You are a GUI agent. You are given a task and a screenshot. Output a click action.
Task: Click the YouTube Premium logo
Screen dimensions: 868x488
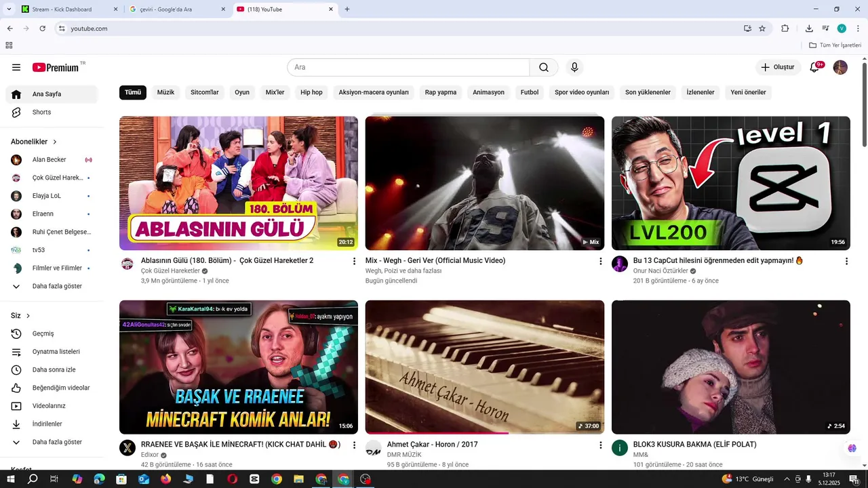tap(57, 67)
